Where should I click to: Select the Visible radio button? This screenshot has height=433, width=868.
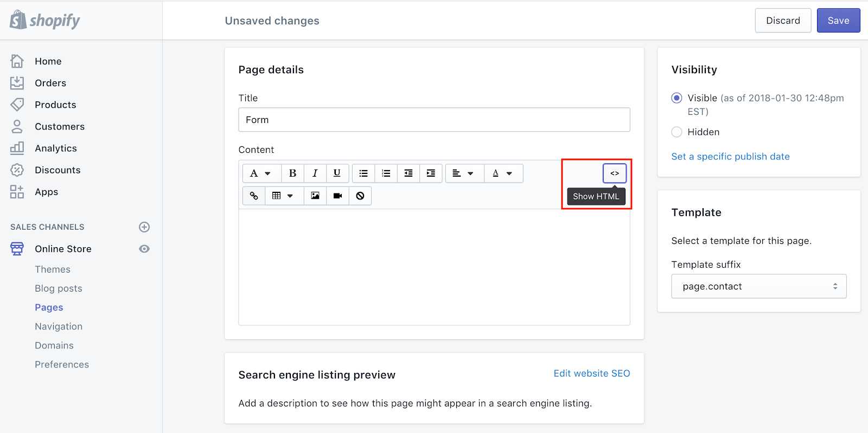tap(676, 98)
